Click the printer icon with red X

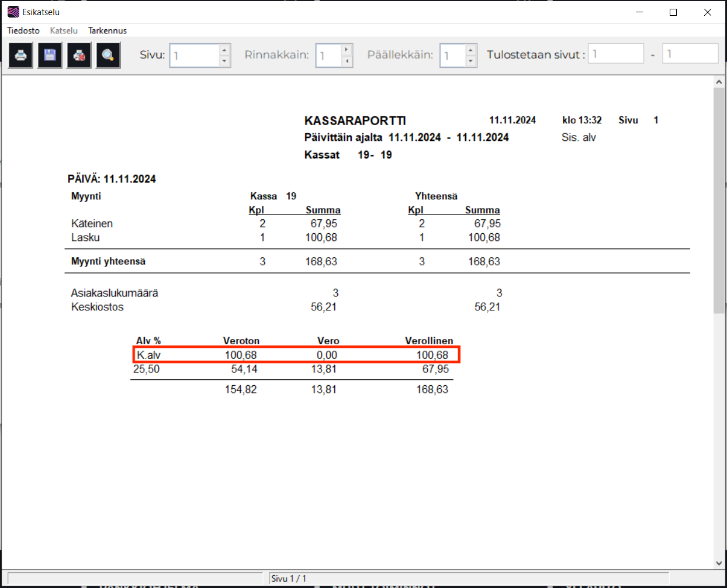[79, 56]
